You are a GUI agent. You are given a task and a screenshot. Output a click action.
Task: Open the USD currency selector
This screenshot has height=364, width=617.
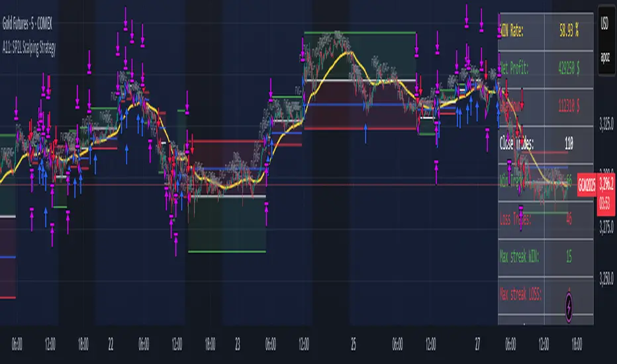pos(604,23)
